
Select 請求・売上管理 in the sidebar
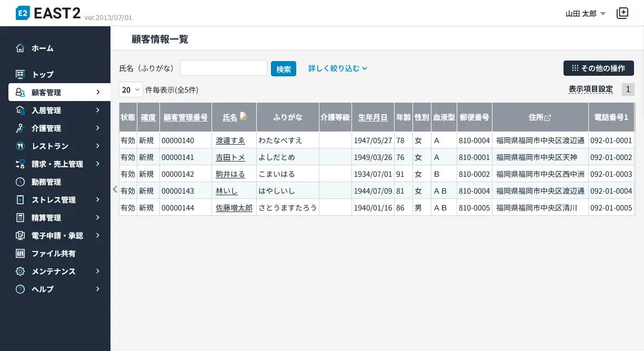(57, 164)
